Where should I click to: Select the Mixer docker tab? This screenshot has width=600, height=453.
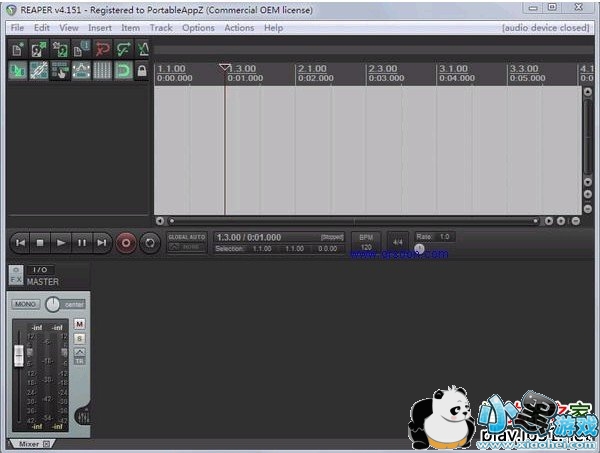[32, 444]
